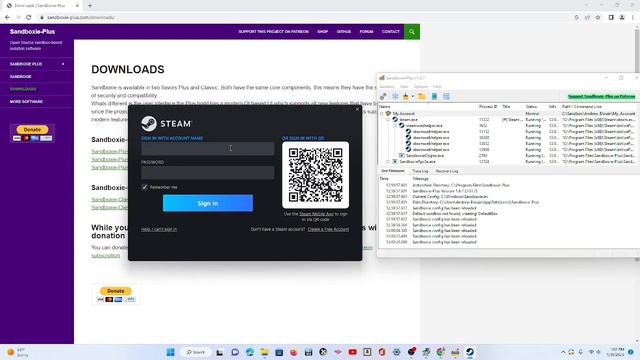The image size is (640, 360).
Task: Select the My Account sandbox row
Action: (x=508, y=113)
